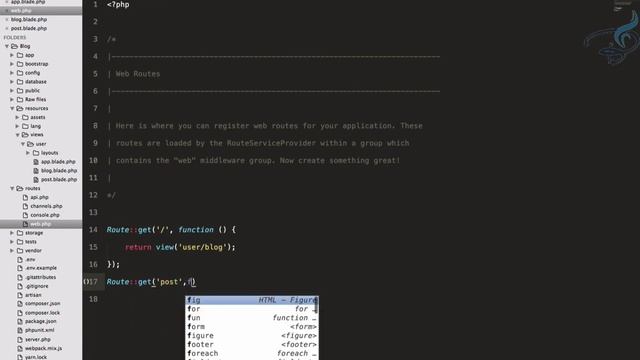Collapse the user folder arrow
The width and height of the screenshot is (640, 360).
pyautogui.click(x=23, y=144)
